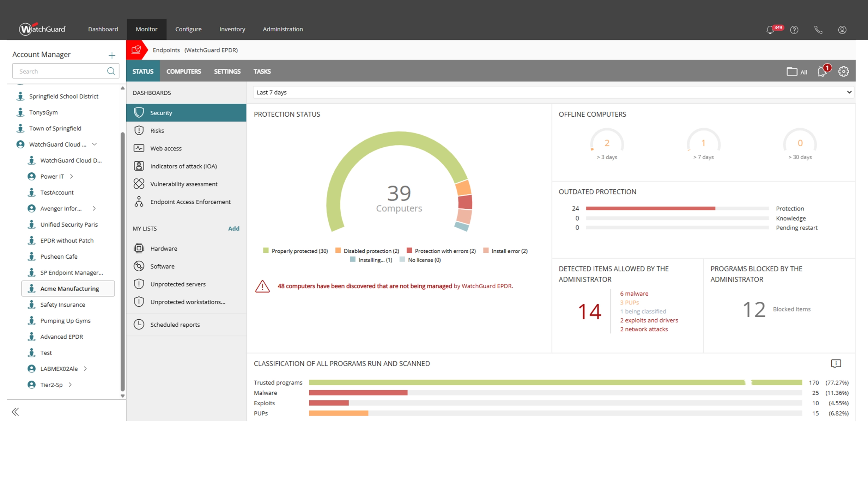This screenshot has width=868, height=492.
Task: Click the Malware classification bar
Action: coord(358,393)
